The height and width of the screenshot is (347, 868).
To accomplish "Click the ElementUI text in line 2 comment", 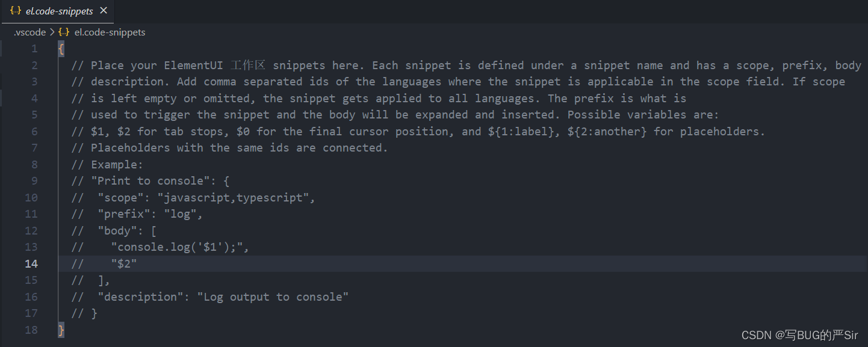I will click(x=193, y=64).
